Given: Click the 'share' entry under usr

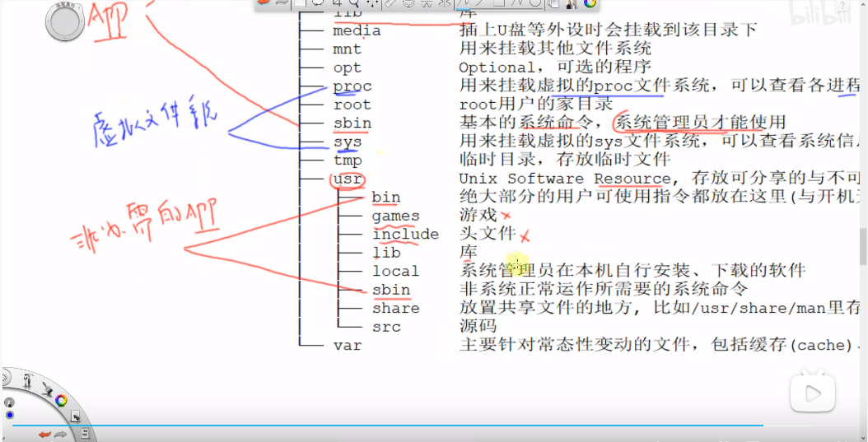Looking at the screenshot, I should [396, 308].
